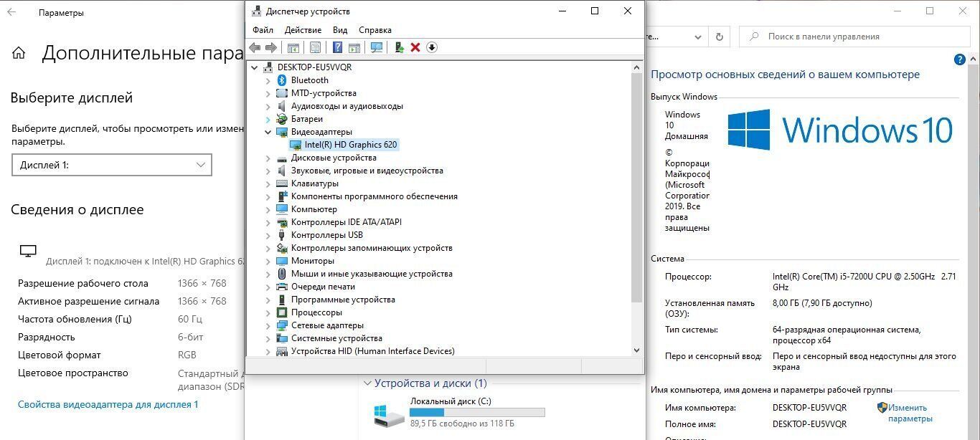Select Intel(R) HD Graphics 620 device
The width and height of the screenshot is (980, 440).
click(x=350, y=145)
